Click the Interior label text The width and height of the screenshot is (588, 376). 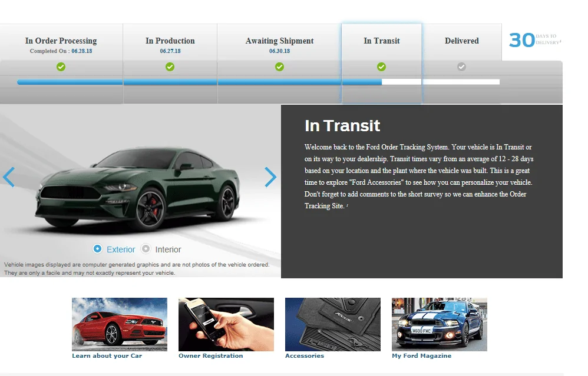168,249
